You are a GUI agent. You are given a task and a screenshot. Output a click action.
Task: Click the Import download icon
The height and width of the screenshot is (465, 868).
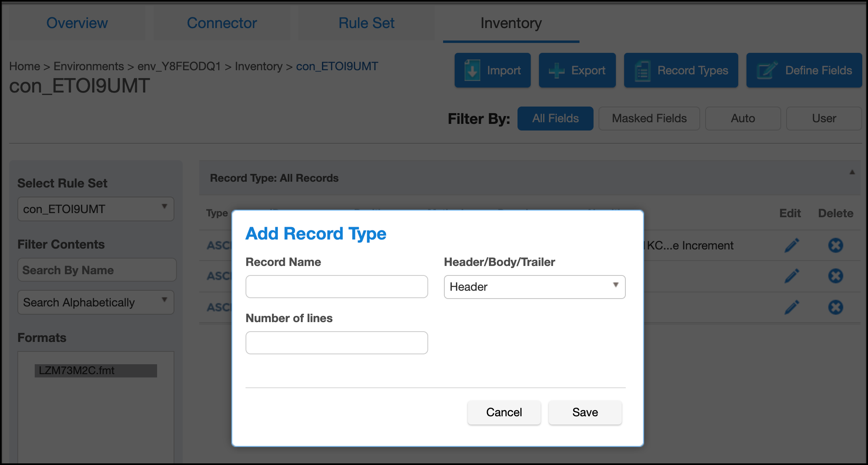pyautogui.click(x=472, y=70)
